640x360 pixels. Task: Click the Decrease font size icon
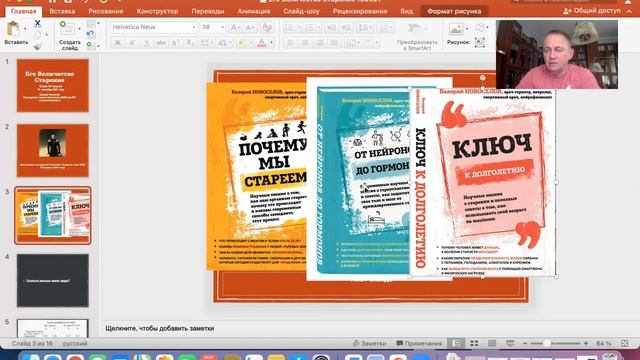pos(250,27)
